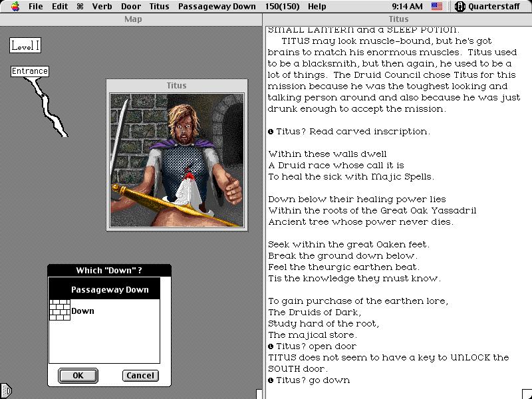Click the tab icon at map window corner
This screenshot has width=532, height=399.
pos(6,391)
